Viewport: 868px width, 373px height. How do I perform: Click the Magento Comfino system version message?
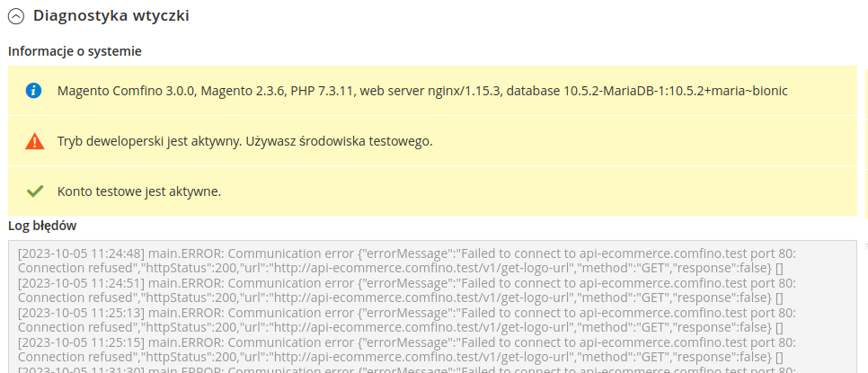coord(422,91)
